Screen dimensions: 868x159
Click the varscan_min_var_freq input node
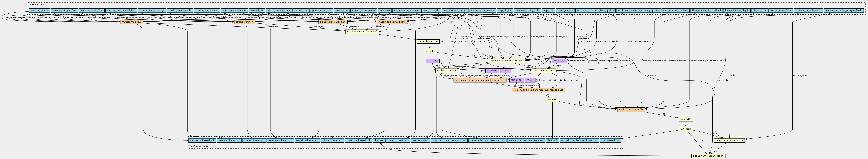pos(64,10)
